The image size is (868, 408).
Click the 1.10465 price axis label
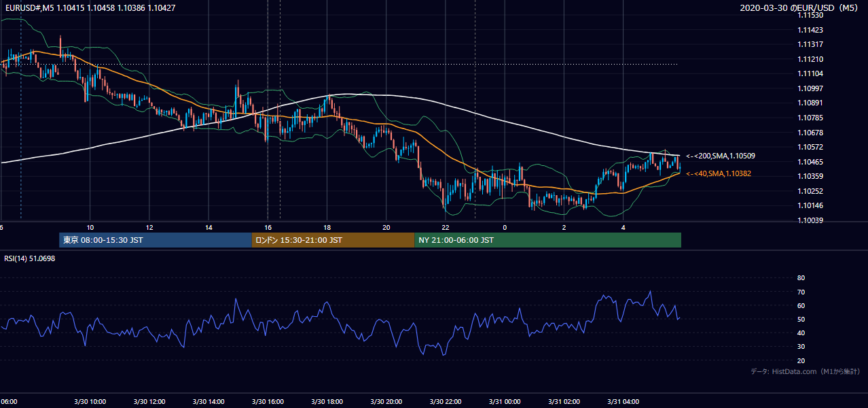(x=810, y=162)
